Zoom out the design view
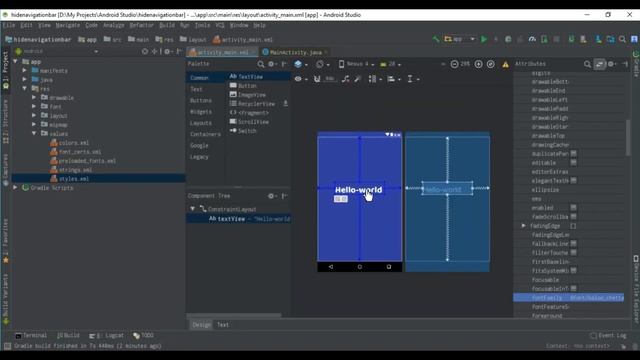This screenshot has height=360, width=640. (454, 64)
